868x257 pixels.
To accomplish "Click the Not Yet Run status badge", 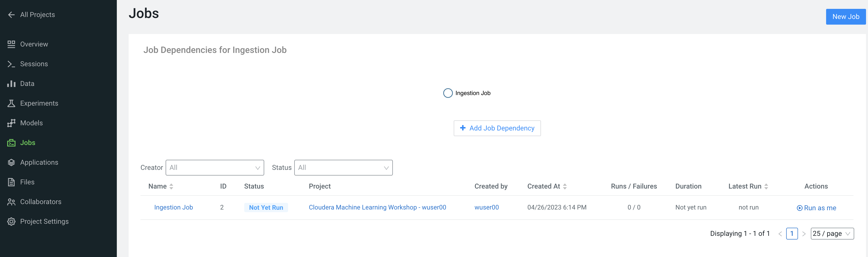I will coord(266,208).
